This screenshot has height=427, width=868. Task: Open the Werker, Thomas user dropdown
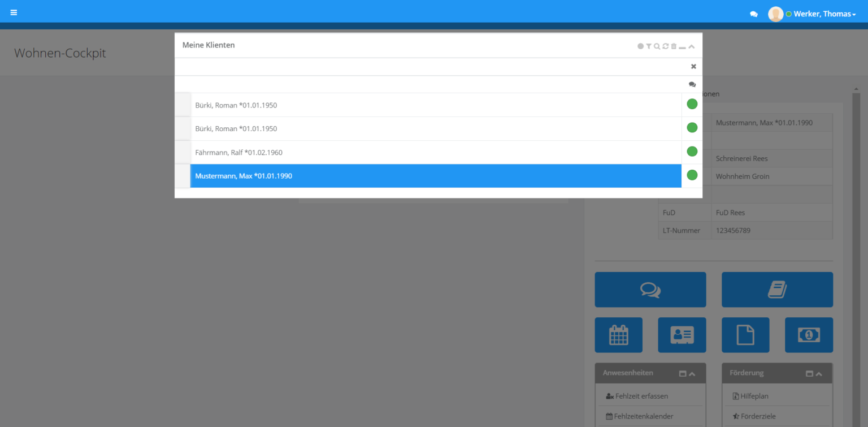point(824,14)
